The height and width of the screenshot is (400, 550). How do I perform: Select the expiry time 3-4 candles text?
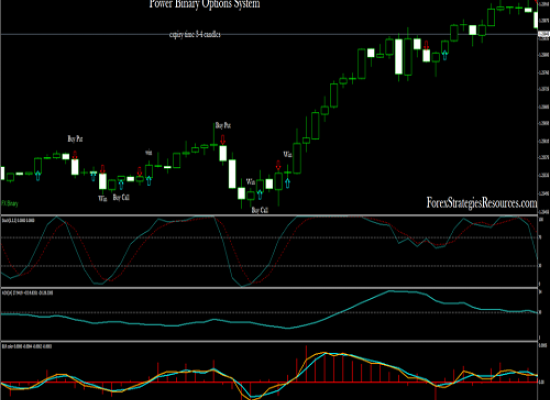tap(195, 34)
